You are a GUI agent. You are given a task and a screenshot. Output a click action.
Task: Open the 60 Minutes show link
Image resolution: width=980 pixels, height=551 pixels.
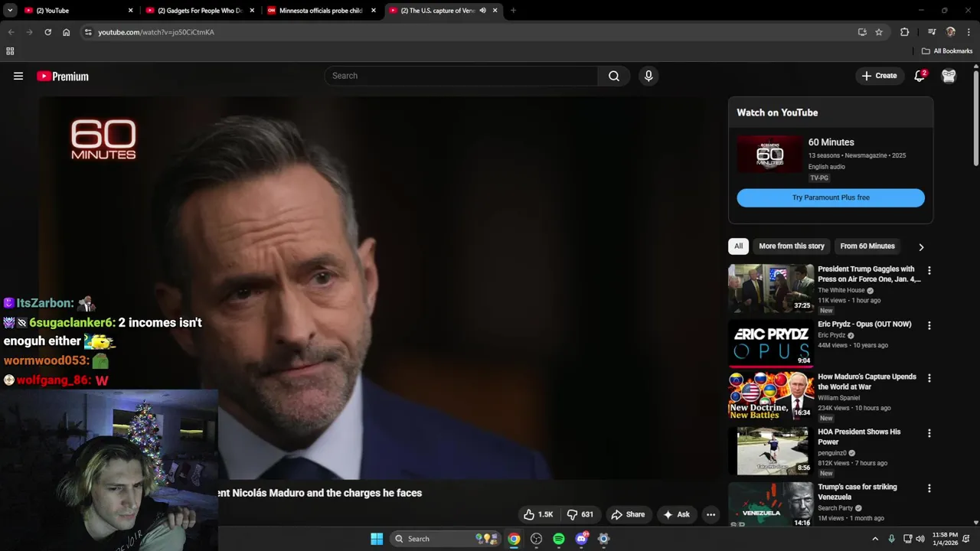(831, 142)
